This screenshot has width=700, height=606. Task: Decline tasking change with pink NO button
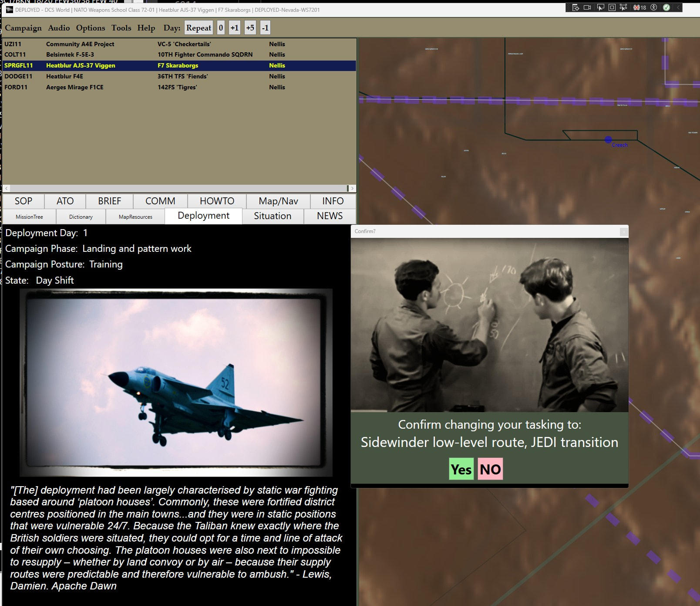[x=490, y=469]
